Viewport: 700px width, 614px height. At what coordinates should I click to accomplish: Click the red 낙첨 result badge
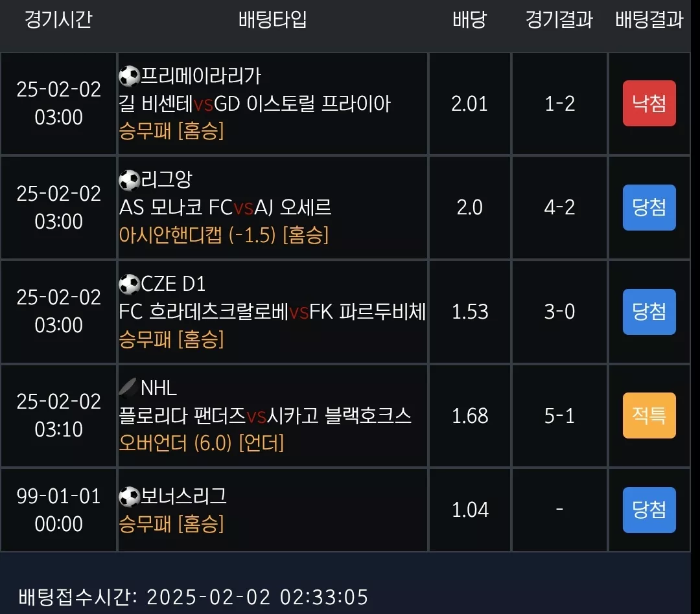(649, 104)
